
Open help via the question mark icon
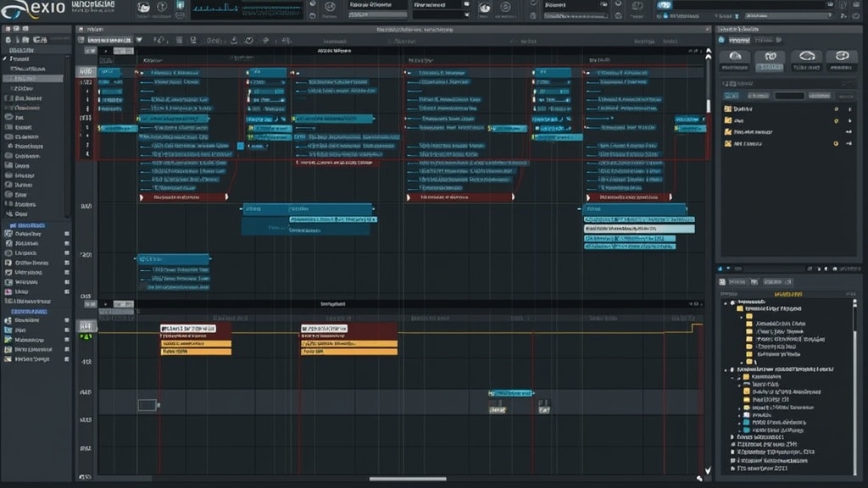(x=162, y=7)
